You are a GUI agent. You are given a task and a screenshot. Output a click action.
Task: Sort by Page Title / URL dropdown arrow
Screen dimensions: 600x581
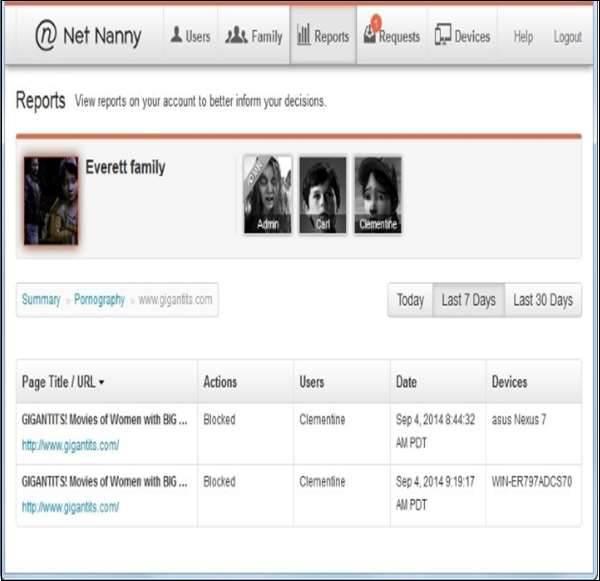(102, 383)
